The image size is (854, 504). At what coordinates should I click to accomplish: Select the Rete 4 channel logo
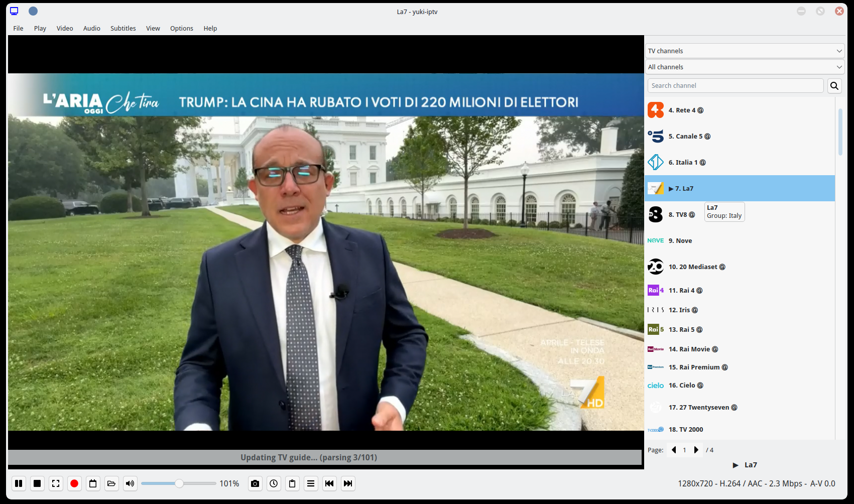pos(656,110)
